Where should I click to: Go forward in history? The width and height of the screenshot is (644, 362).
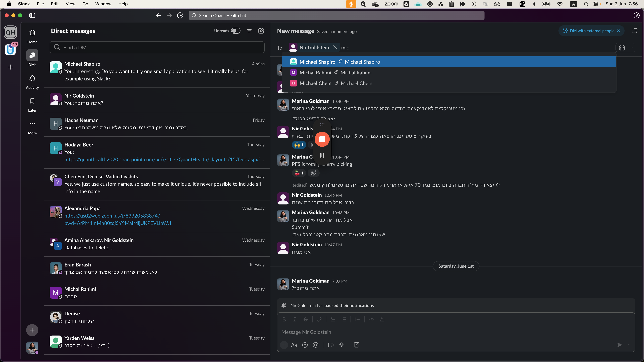tap(169, 15)
